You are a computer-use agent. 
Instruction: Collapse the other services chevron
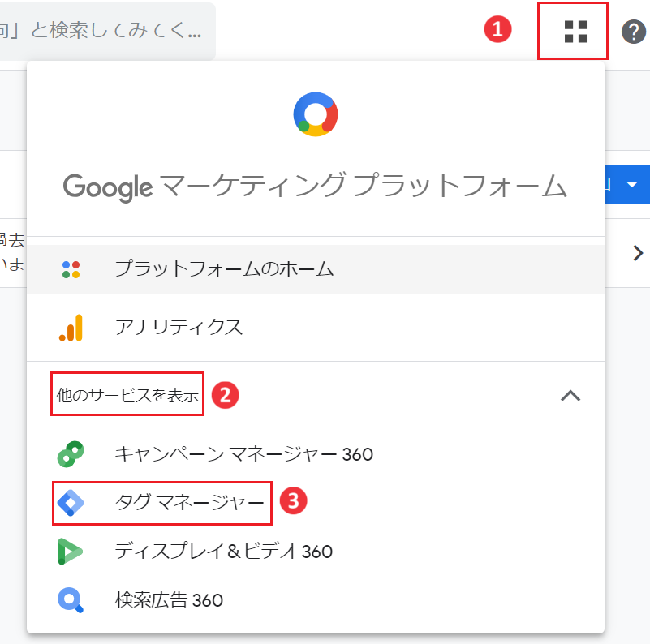click(x=570, y=396)
